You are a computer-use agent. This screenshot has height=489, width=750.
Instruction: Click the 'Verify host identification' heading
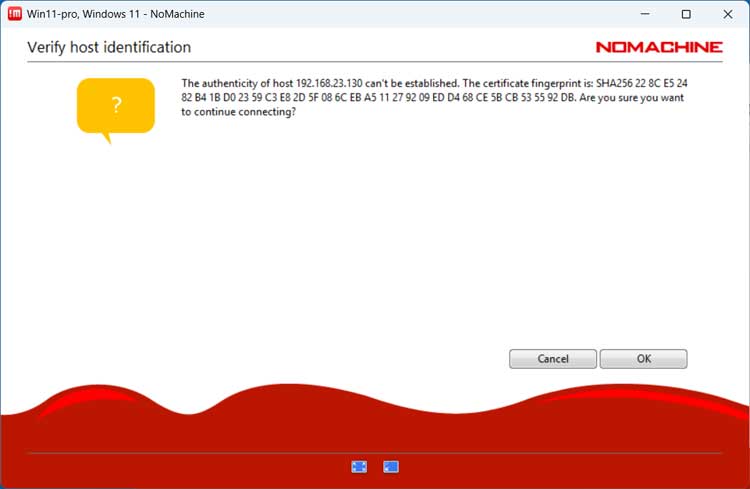pos(109,47)
